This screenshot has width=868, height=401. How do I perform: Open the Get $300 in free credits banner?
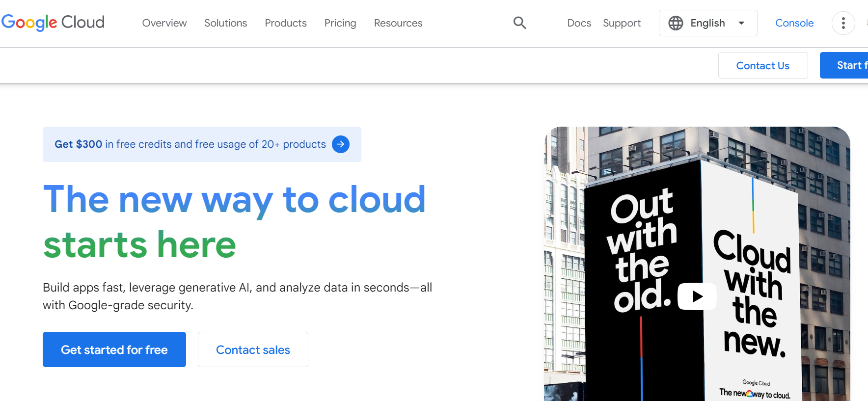tap(202, 144)
